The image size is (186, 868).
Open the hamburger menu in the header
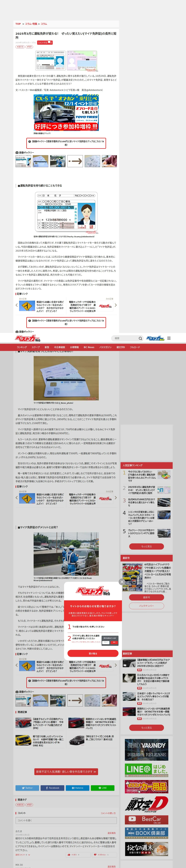(x=169, y=338)
